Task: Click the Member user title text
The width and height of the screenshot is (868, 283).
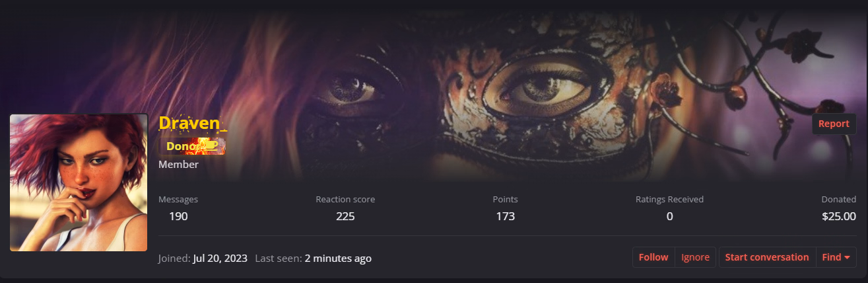Action: tap(178, 165)
